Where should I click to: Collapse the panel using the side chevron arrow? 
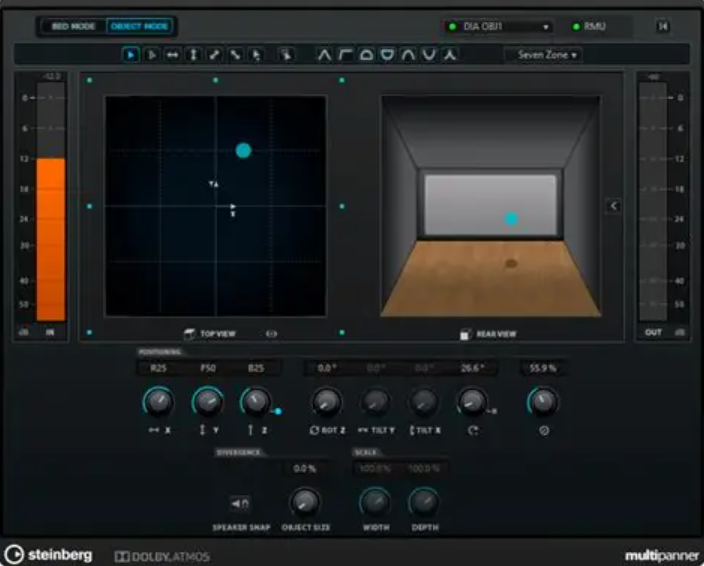(614, 206)
